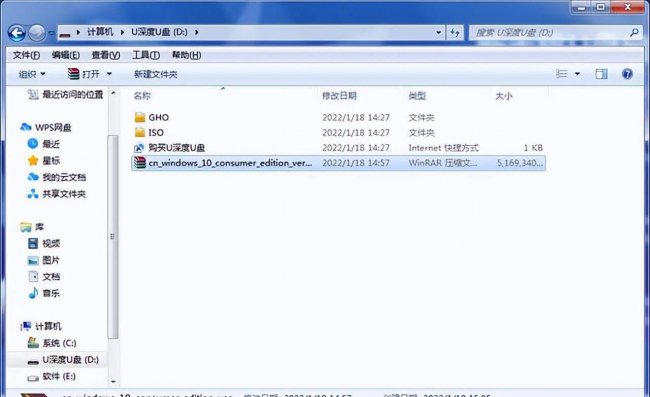Open the 软件 (E:) drive
Image resolution: width=650 pixels, height=397 pixels.
[51, 376]
